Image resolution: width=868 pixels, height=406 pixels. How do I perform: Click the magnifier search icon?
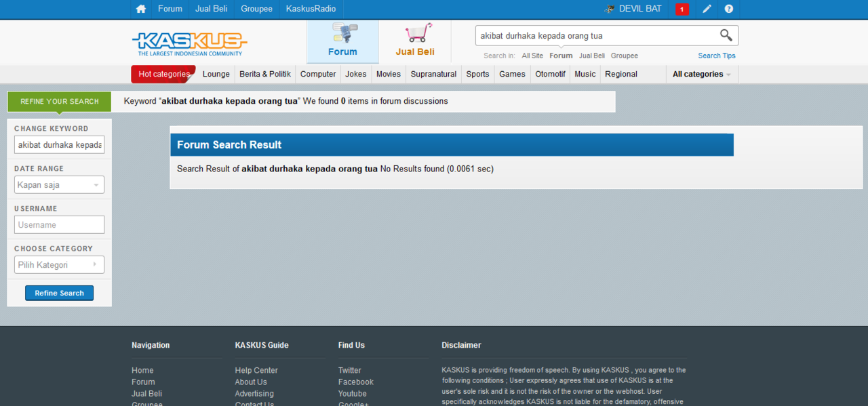pos(726,35)
